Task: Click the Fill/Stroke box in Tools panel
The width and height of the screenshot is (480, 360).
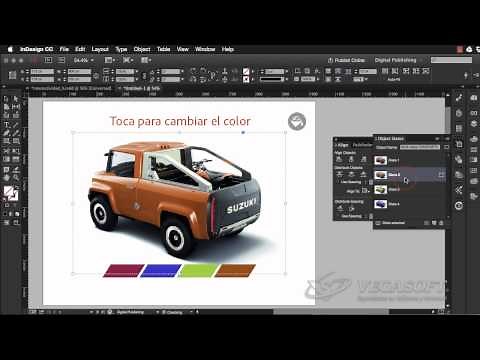Action: 10,193
